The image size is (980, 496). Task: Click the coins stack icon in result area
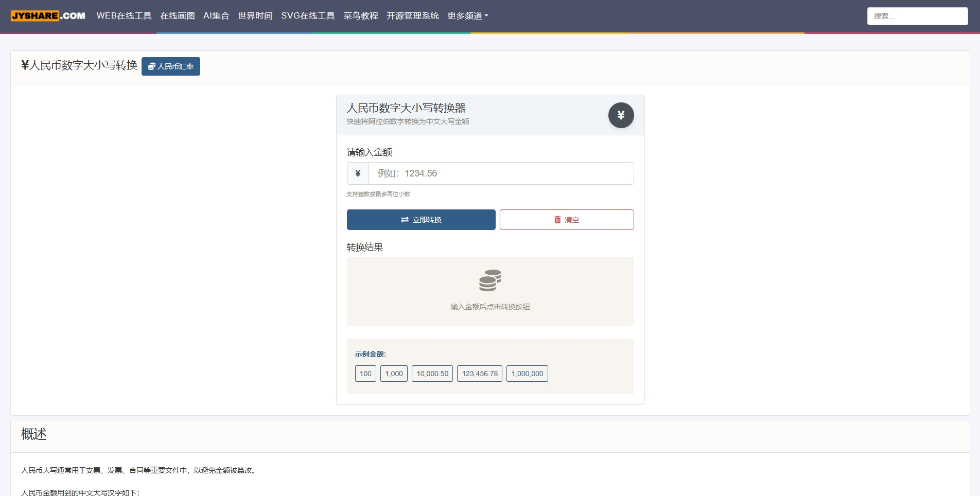490,280
